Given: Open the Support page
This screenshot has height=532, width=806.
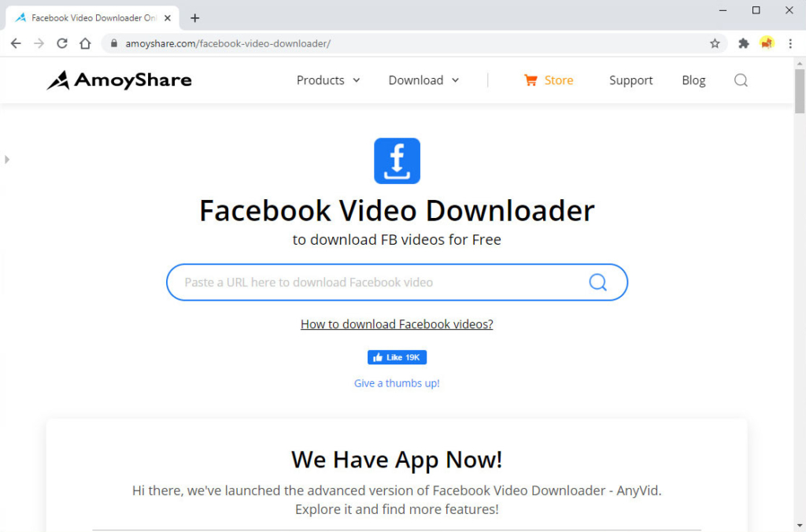Looking at the screenshot, I should 630,80.
